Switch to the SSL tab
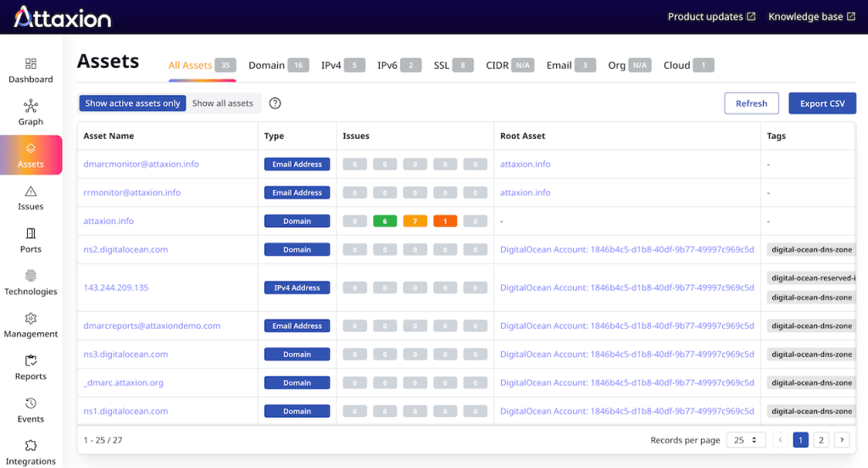868x468 pixels. coord(453,65)
